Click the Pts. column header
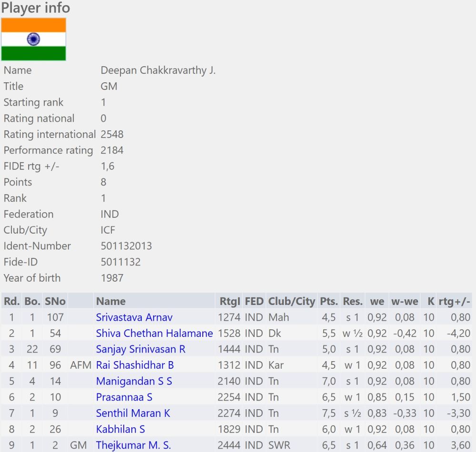 [x=328, y=301]
